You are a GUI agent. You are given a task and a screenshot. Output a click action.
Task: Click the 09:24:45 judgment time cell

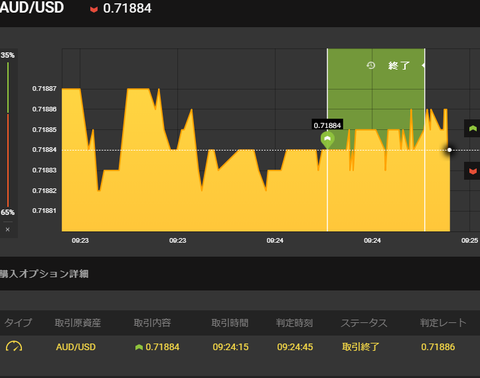pos(295,347)
